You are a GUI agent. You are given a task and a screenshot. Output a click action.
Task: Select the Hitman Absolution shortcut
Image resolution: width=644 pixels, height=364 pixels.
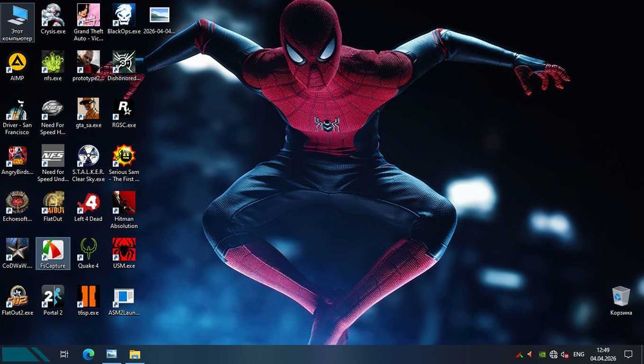pos(124,211)
